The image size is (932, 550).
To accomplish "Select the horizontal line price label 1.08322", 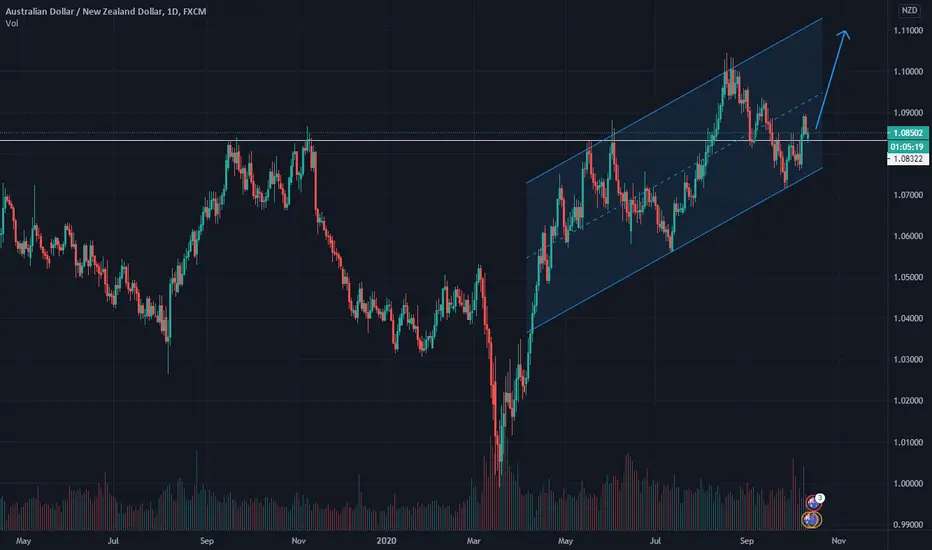I will [x=908, y=159].
